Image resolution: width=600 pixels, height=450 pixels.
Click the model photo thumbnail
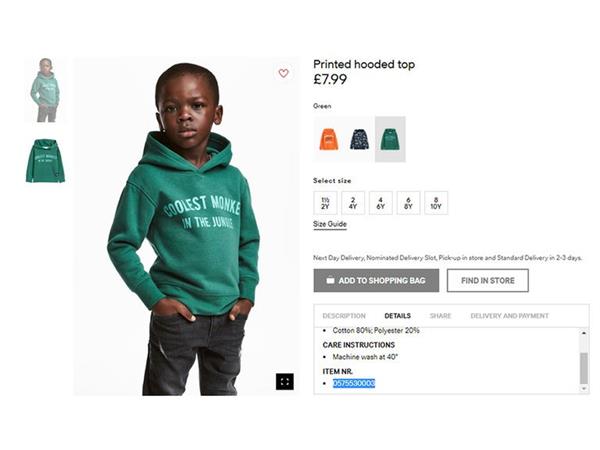[45, 90]
